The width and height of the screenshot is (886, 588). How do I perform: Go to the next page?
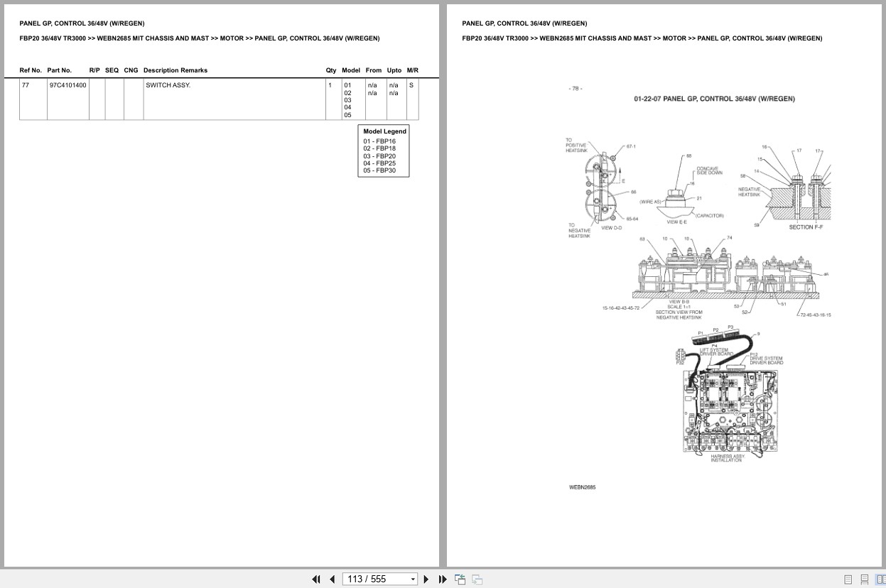(426, 579)
